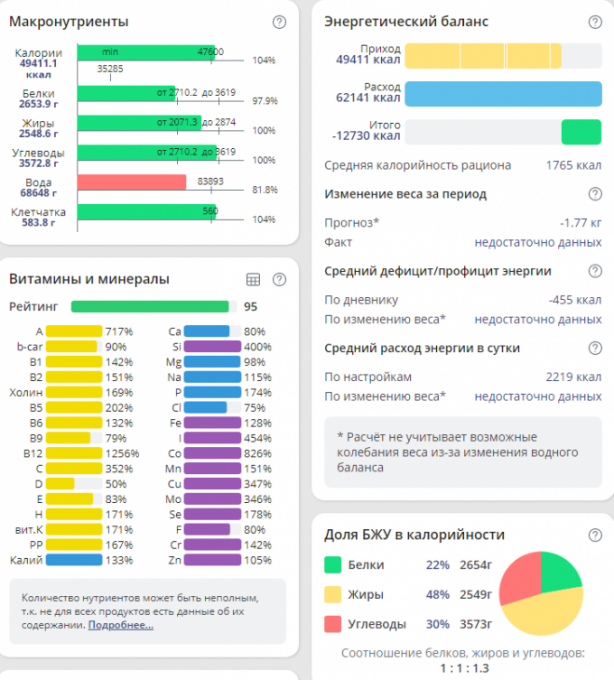Show help for Средний расход энергии в сутки
This screenshot has height=680, width=614.
point(595,348)
